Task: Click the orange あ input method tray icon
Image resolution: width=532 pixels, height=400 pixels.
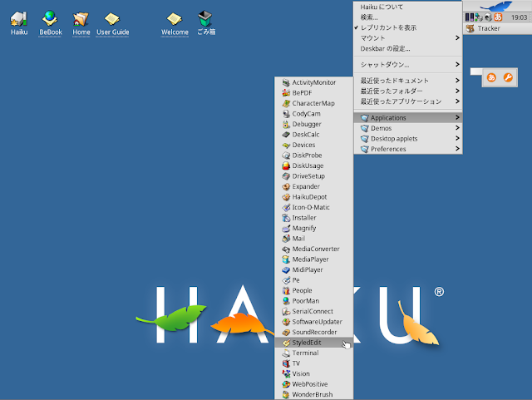Action: tap(498, 17)
